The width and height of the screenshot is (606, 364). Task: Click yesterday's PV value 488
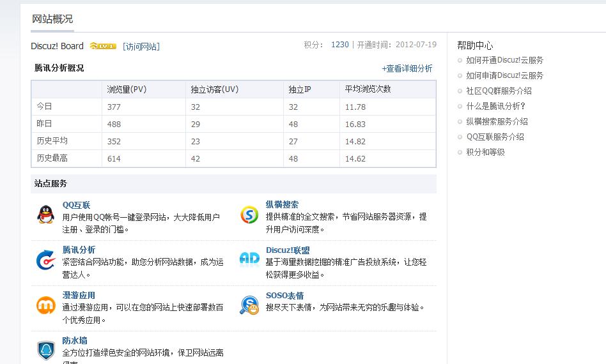[x=114, y=125]
